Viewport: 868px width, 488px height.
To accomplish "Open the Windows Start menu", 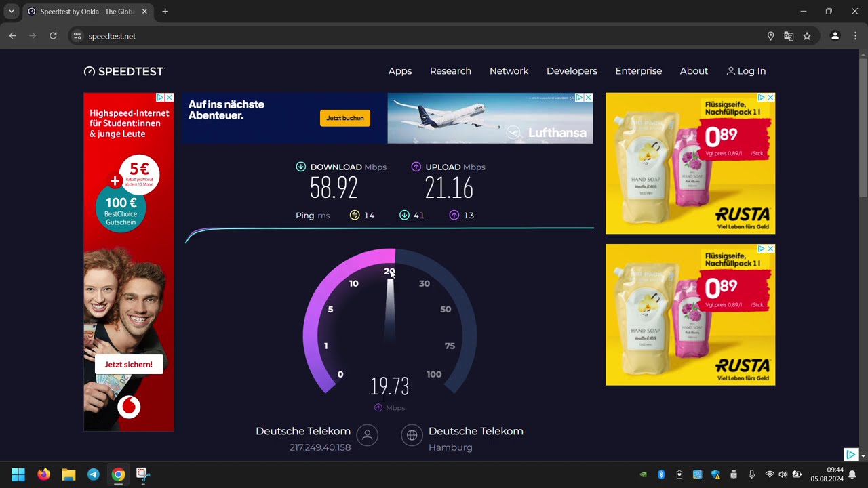I will (x=18, y=474).
